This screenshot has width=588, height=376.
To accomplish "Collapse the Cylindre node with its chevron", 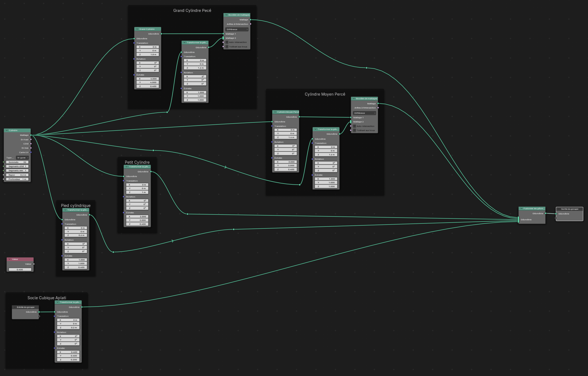I will click(7, 130).
